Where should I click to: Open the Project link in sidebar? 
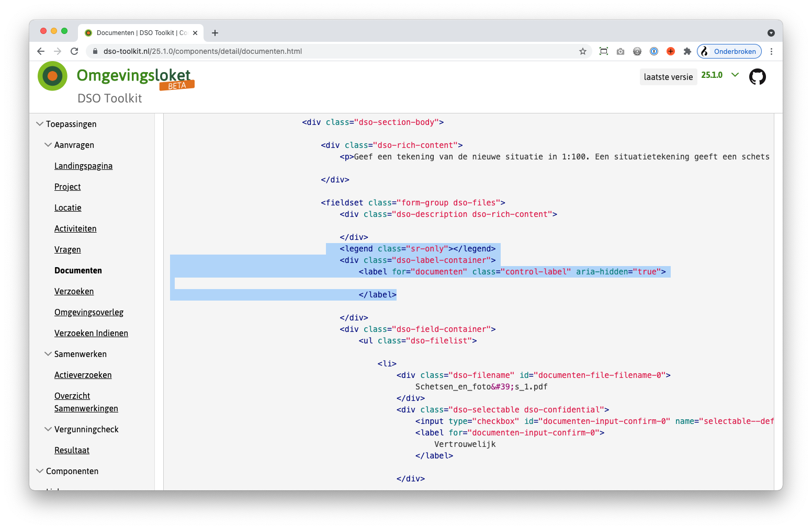point(67,187)
